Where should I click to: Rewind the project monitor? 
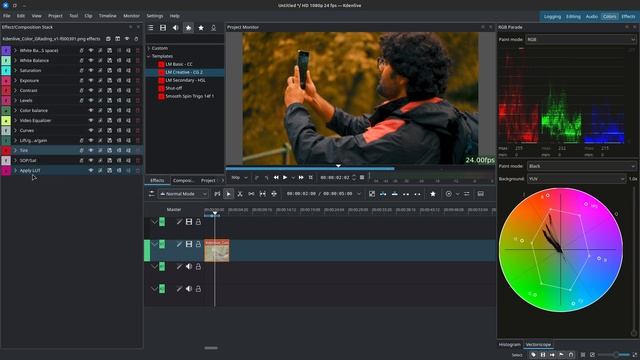[x=276, y=178]
